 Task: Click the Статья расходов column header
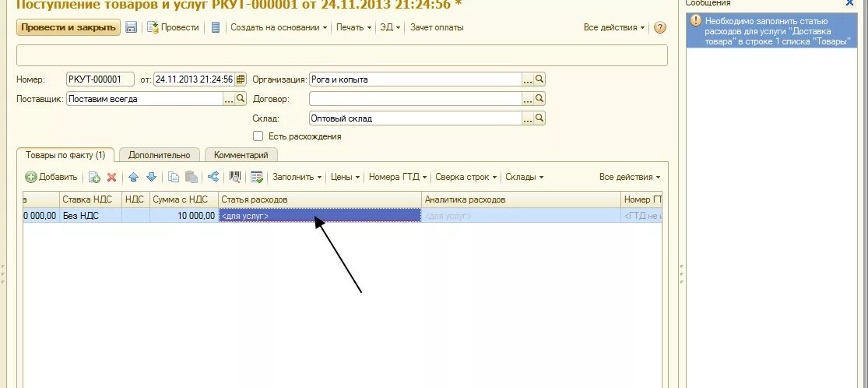tap(320, 199)
